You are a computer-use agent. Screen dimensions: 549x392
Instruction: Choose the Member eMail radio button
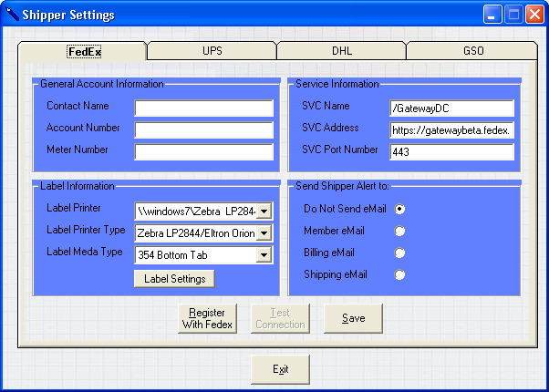[399, 231]
